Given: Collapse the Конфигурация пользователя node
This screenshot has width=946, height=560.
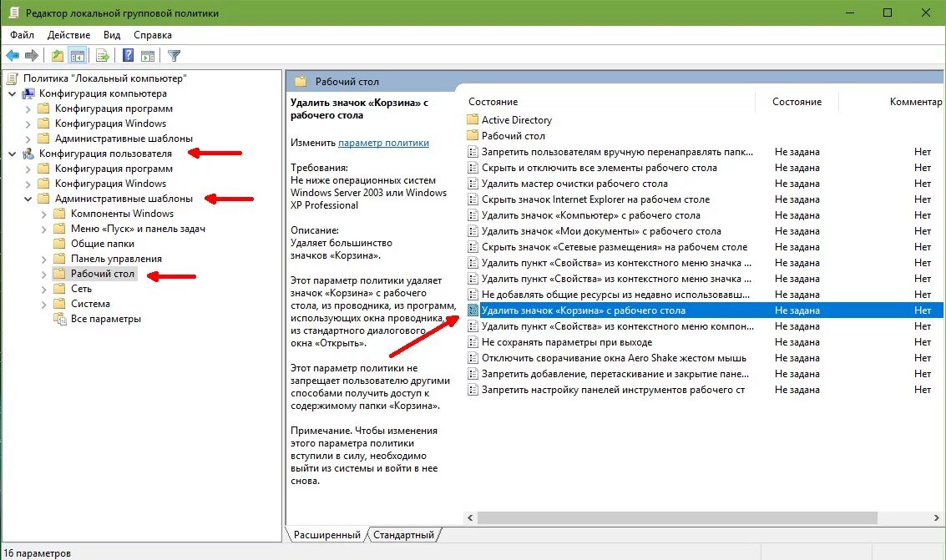Looking at the screenshot, I should (x=12, y=154).
